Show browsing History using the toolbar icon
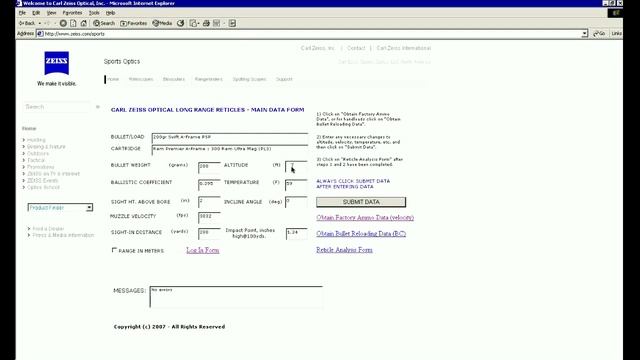 [x=180, y=23]
